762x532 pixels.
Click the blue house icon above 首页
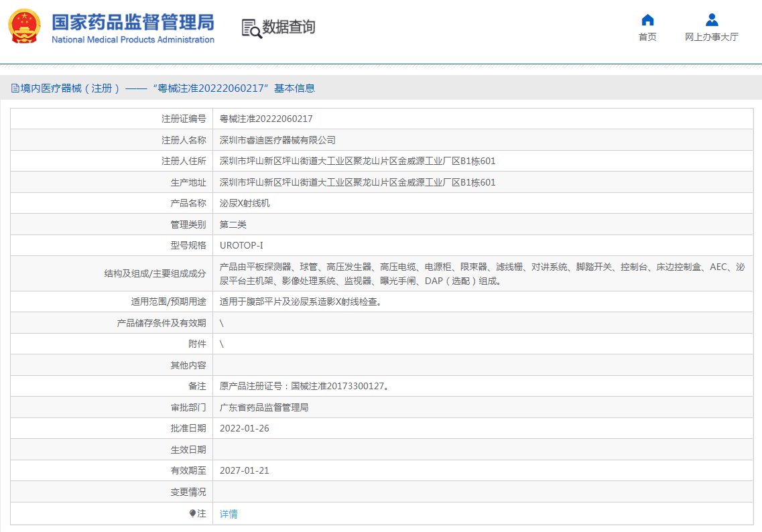pos(647,20)
